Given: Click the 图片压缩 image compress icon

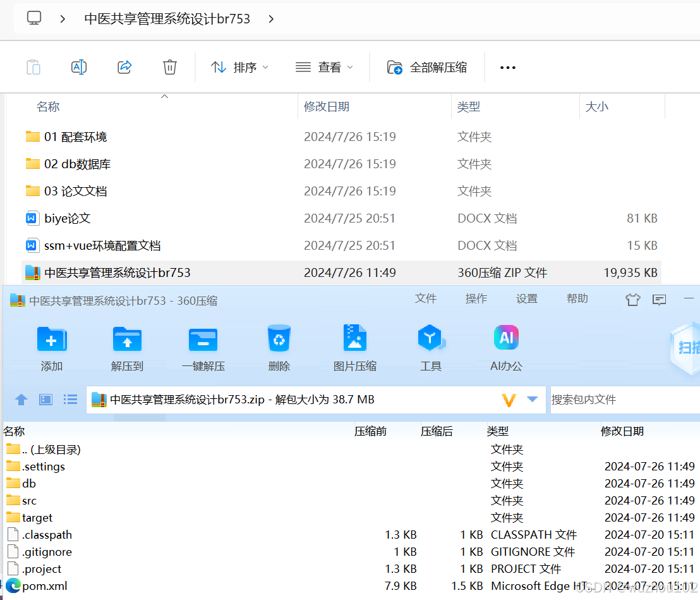Looking at the screenshot, I should [x=355, y=338].
